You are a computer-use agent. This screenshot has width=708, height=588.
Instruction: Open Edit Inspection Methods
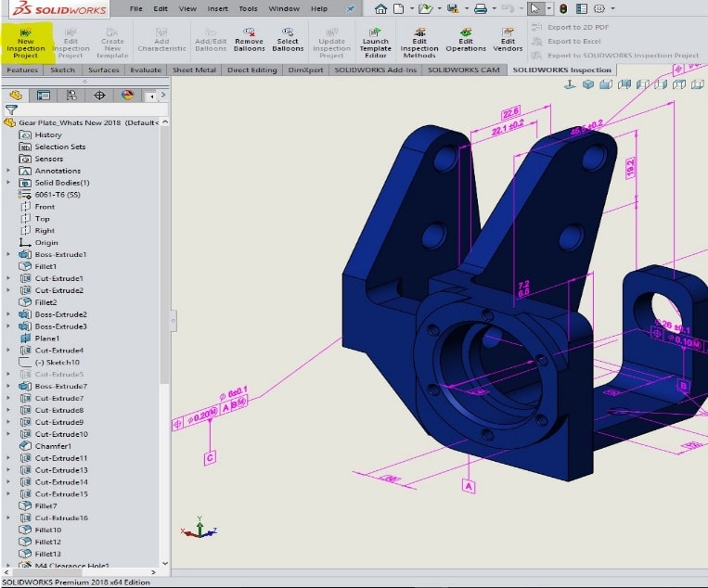[x=419, y=44]
